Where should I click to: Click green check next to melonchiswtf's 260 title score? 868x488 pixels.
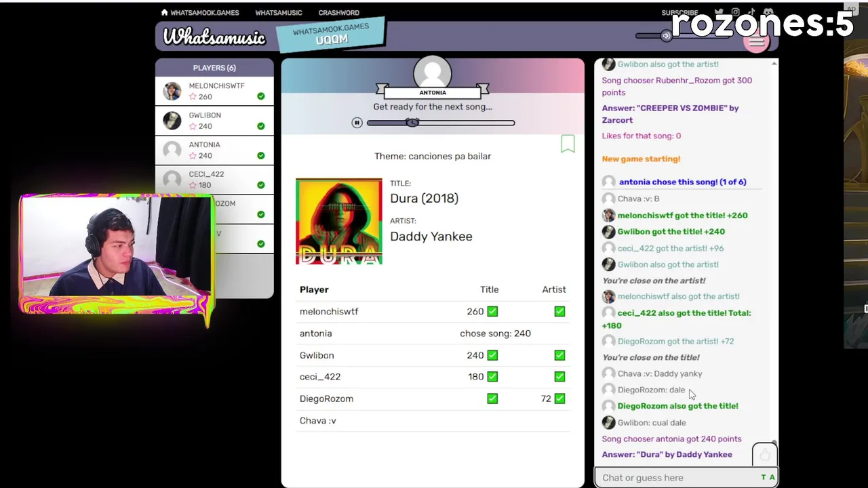[x=492, y=312]
